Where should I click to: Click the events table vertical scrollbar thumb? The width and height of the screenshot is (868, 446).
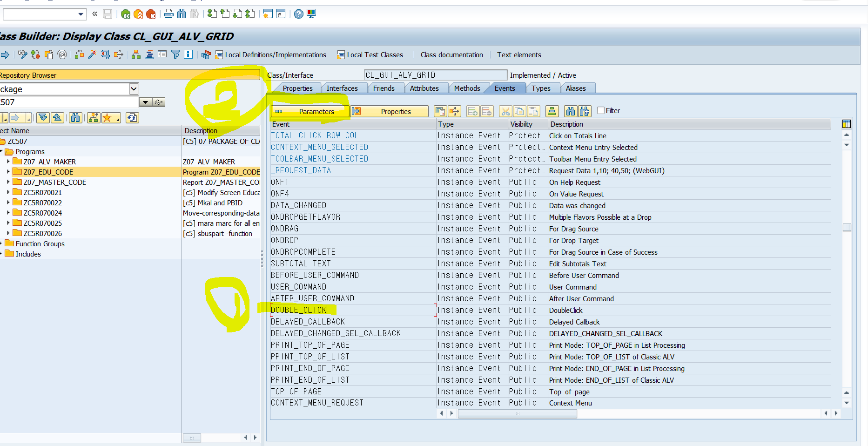point(847,227)
